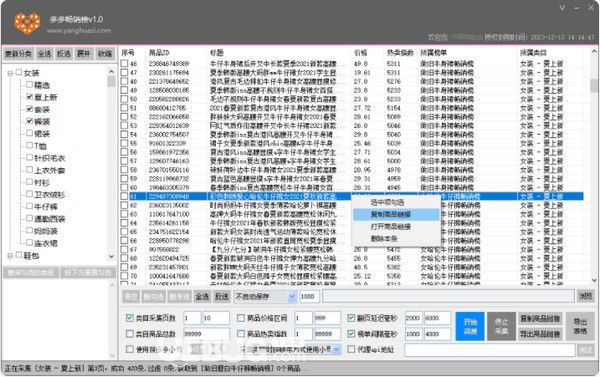Select the 卫衣绒衫 tree item
Image resolution: width=600 pixels, height=377 pixels.
coord(50,194)
